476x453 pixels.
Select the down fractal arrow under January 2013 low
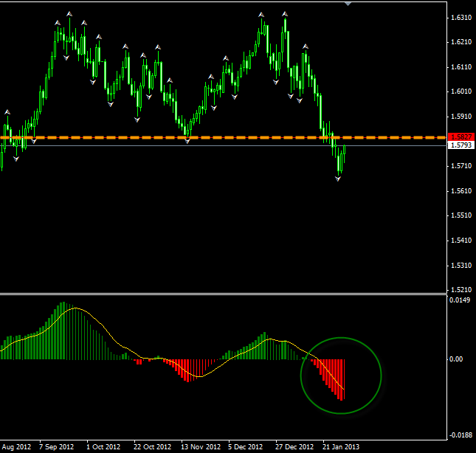click(x=338, y=179)
